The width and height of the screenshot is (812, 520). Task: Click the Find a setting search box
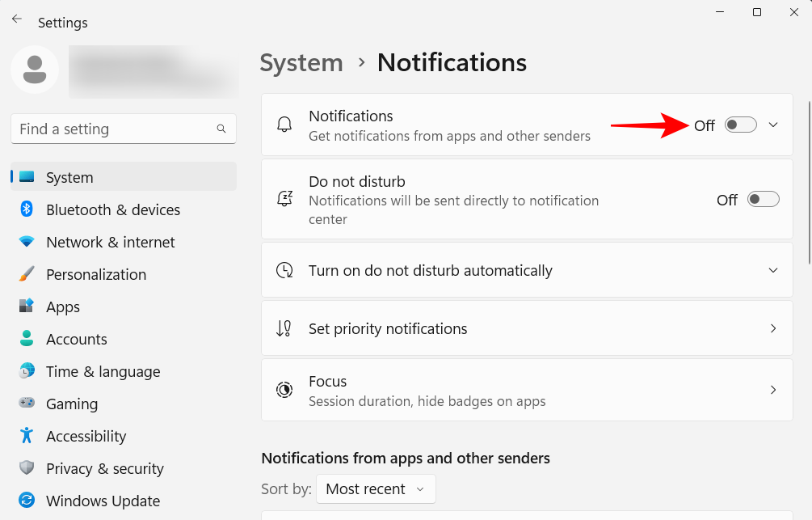coord(124,129)
